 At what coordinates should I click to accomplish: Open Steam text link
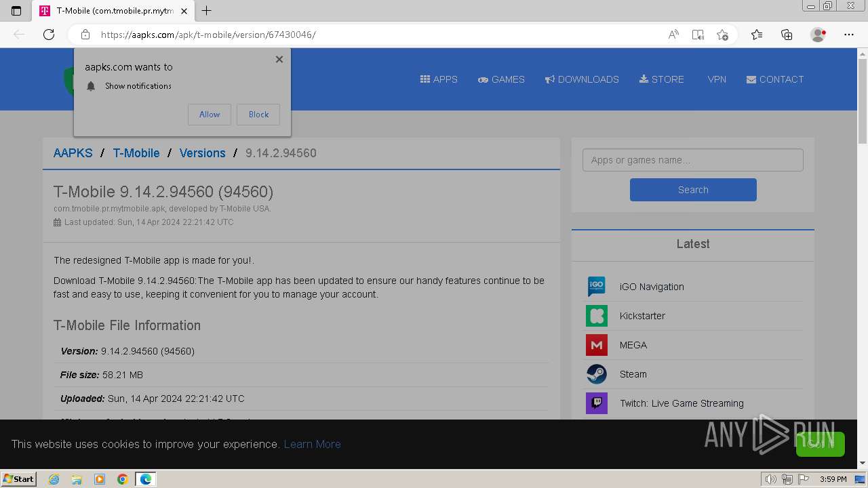(633, 374)
